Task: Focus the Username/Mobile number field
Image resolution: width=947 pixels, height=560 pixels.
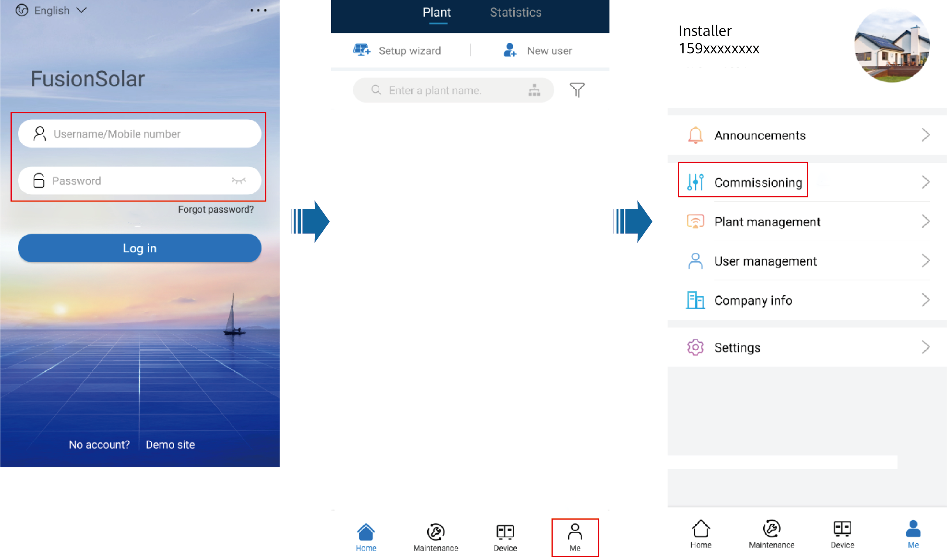Action: (x=140, y=134)
